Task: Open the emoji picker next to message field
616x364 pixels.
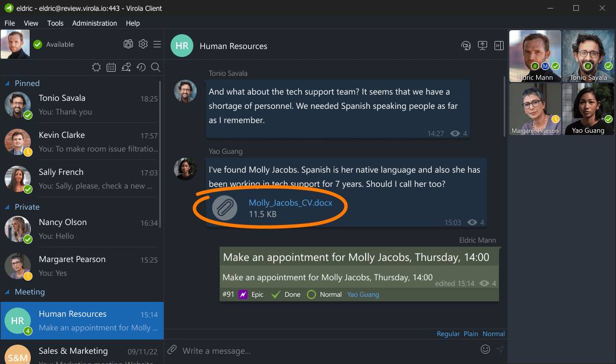Action: tap(485, 349)
